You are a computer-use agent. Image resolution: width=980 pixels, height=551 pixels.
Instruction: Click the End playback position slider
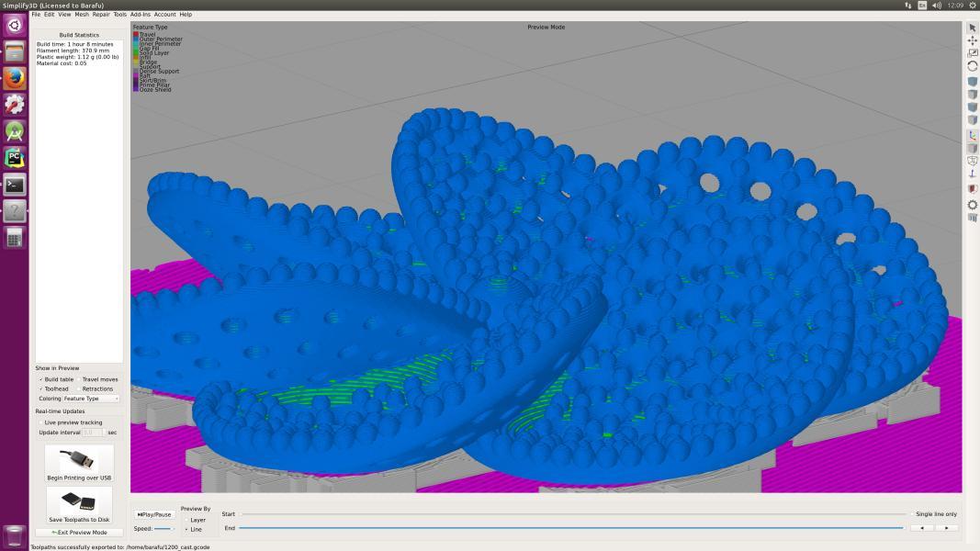click(x=569, y=528)
